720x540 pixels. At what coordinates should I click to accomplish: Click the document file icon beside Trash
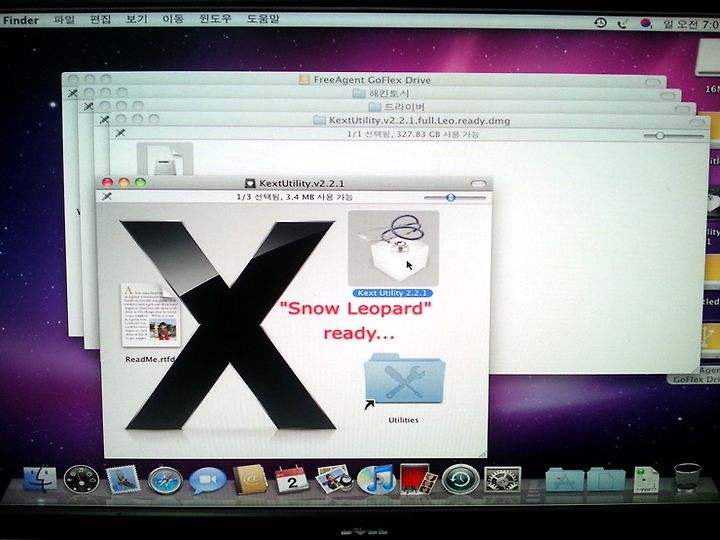646,479
